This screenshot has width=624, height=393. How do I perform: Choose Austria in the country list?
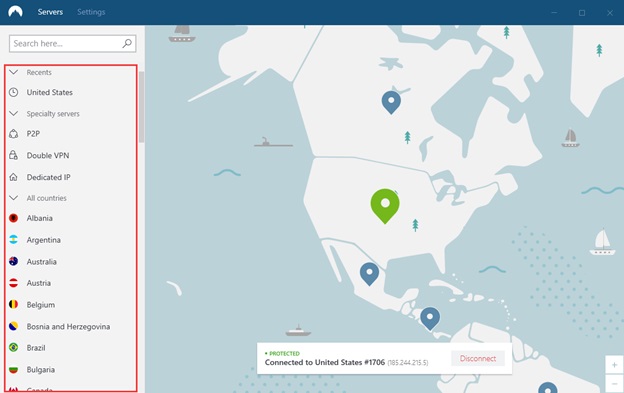[39, 283]
